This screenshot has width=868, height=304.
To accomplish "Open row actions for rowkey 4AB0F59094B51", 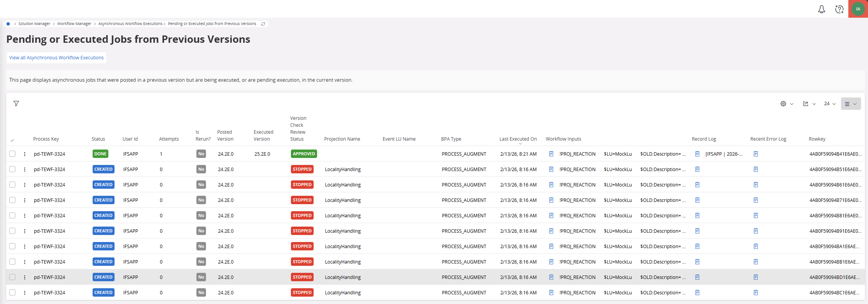I will pos(25,169).
